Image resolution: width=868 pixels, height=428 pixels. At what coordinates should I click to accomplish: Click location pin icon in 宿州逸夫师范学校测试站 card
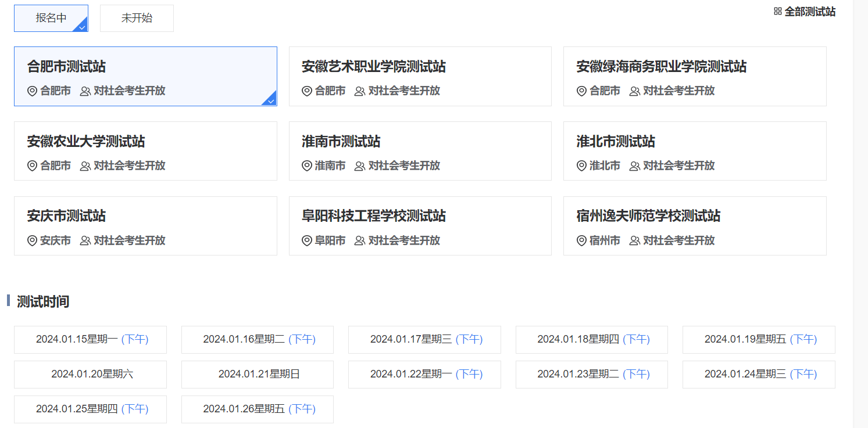[x=581, y=240]
